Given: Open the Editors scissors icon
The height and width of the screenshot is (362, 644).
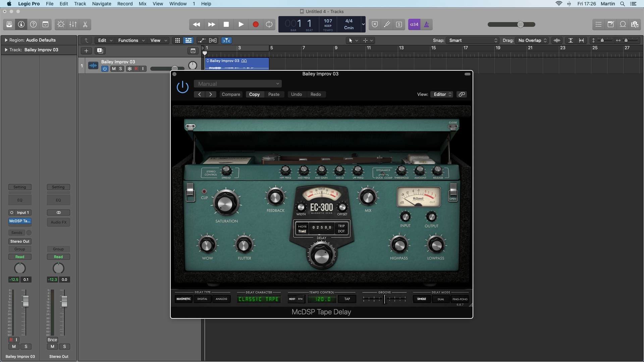Looking at the screenshot, I should [x=85, y=24].
